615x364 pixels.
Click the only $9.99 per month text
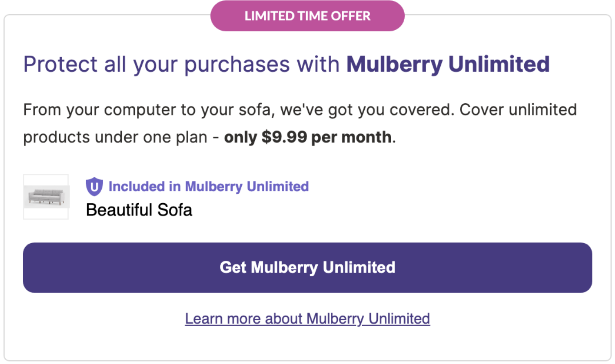click(308, 137)
